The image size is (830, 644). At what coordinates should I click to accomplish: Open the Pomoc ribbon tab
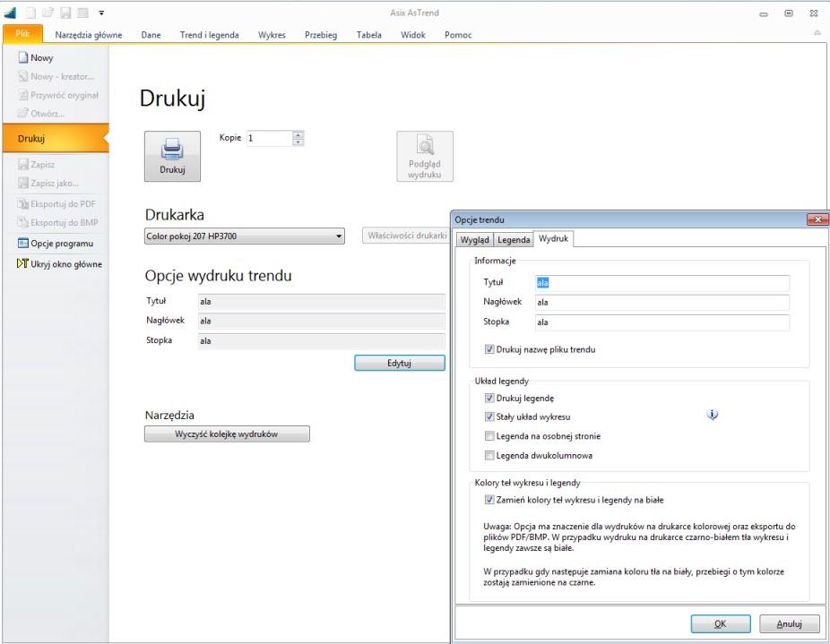[458, 35]
